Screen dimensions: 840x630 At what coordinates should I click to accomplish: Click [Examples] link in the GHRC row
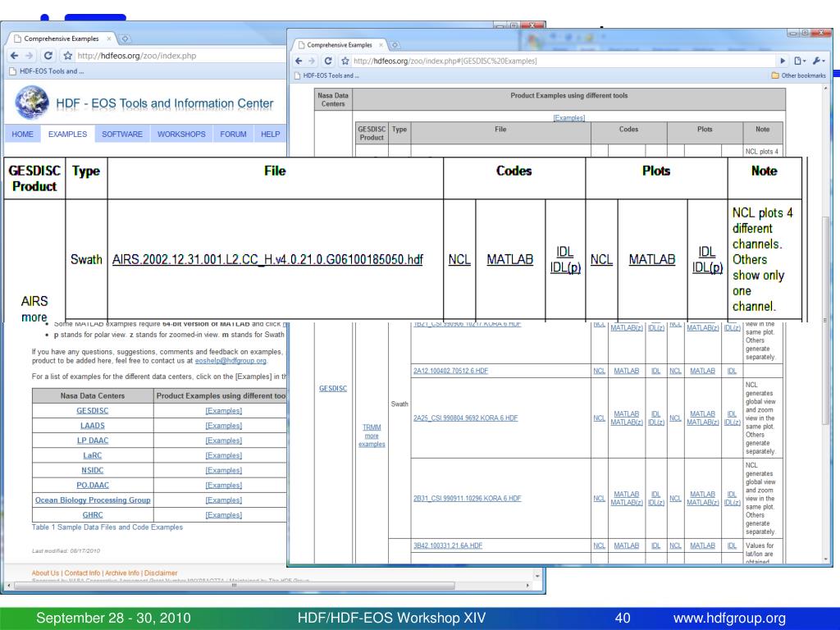tap(223, 515)
